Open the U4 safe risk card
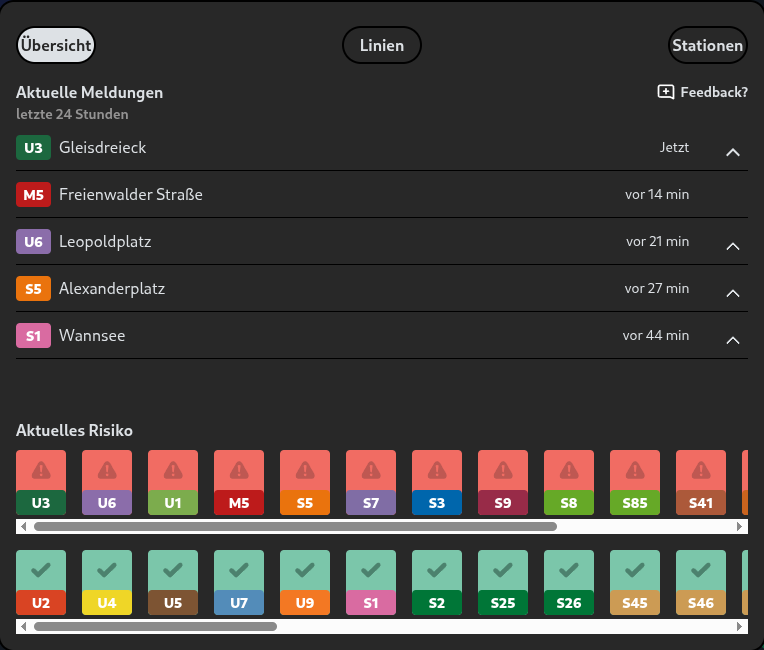This screenshot has height=650, width=764. tap(107, 582)
